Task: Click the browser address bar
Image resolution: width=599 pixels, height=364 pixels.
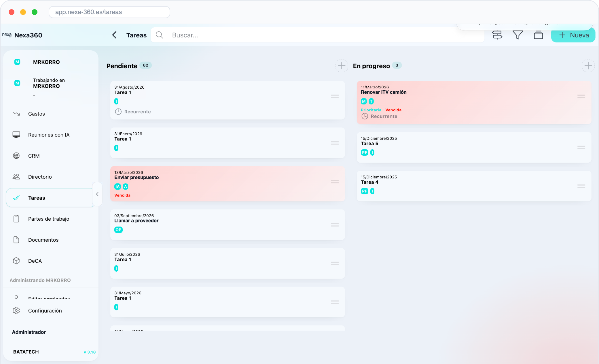Action: point(109,12)
